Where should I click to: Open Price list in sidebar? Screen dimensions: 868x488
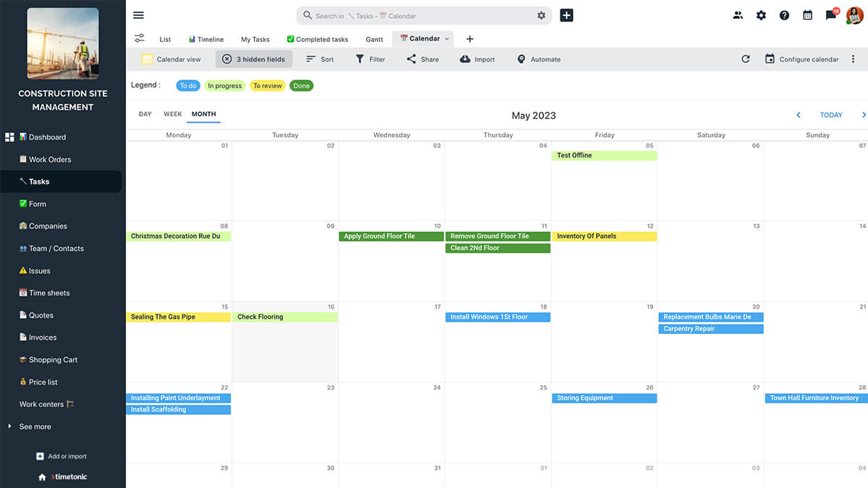point(38,382)
